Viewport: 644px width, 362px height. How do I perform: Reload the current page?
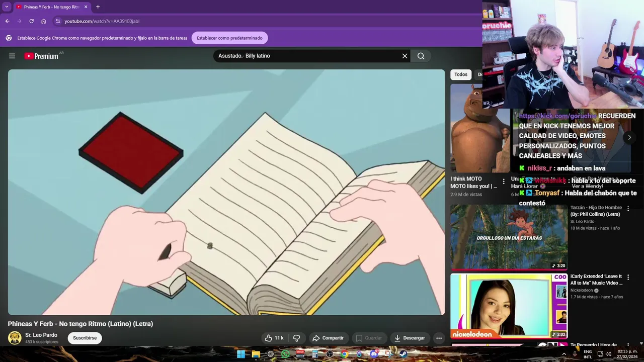tap(31, 21)
